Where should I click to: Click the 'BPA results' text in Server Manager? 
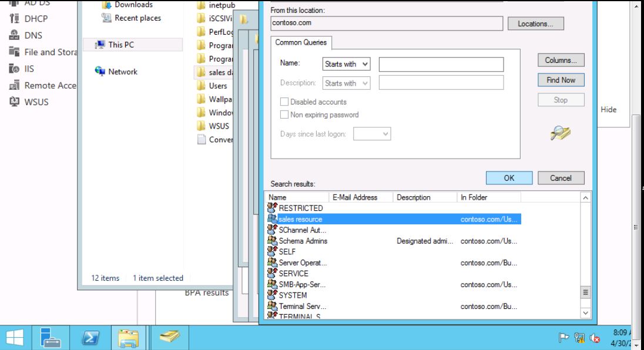coord(207,292)
